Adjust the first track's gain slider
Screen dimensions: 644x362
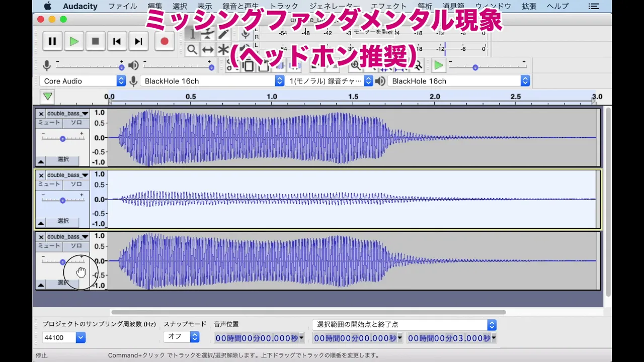point(63,138)
